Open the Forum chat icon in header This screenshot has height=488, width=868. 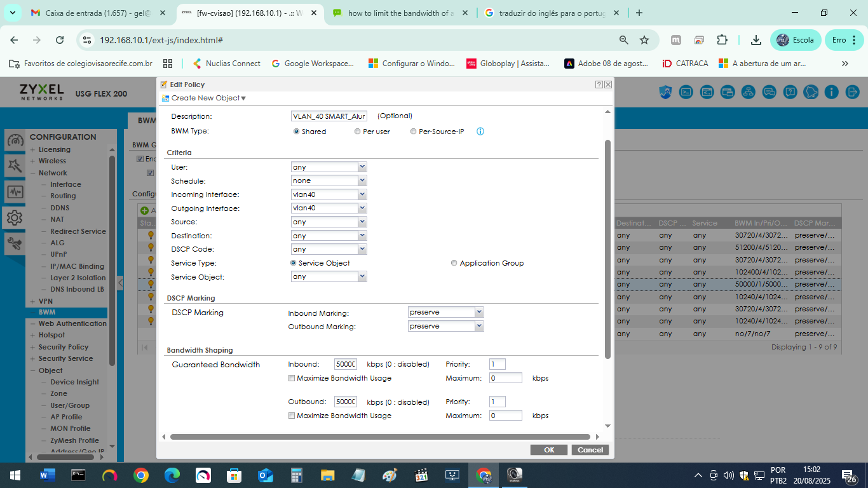tap(769, 92)
